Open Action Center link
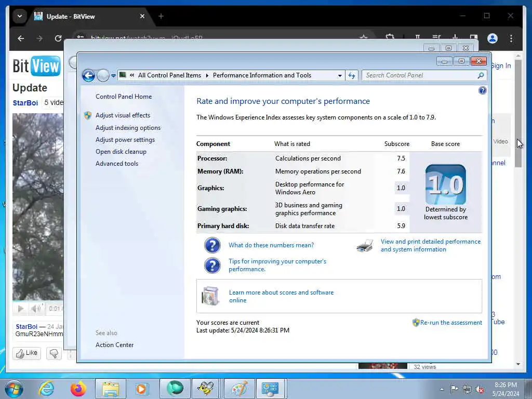 (114, 345)
